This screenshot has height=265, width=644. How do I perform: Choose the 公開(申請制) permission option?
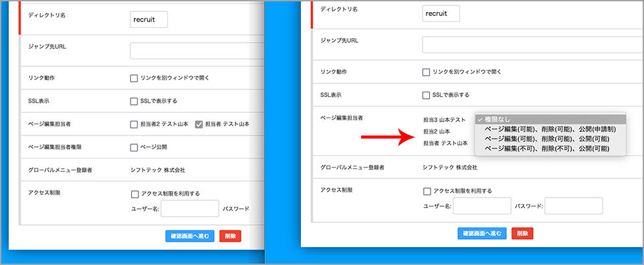(550, 129)
